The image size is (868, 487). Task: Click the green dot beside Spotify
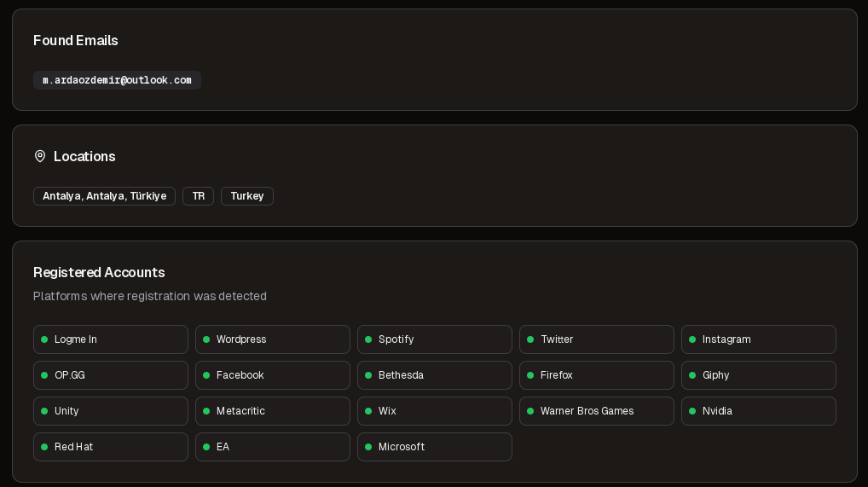(368, 339)
